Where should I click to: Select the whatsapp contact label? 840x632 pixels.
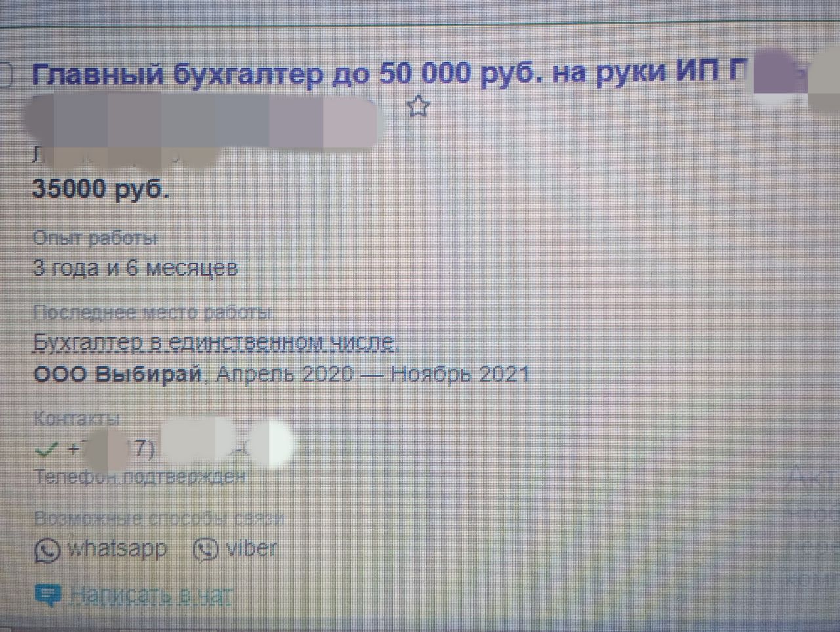coord(117,549)
